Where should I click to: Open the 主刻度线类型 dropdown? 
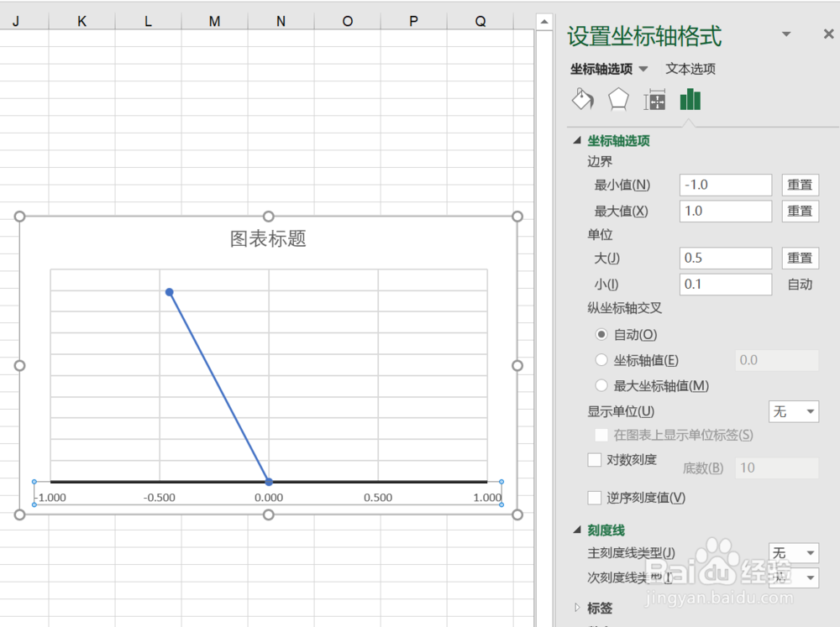point(793,552)
